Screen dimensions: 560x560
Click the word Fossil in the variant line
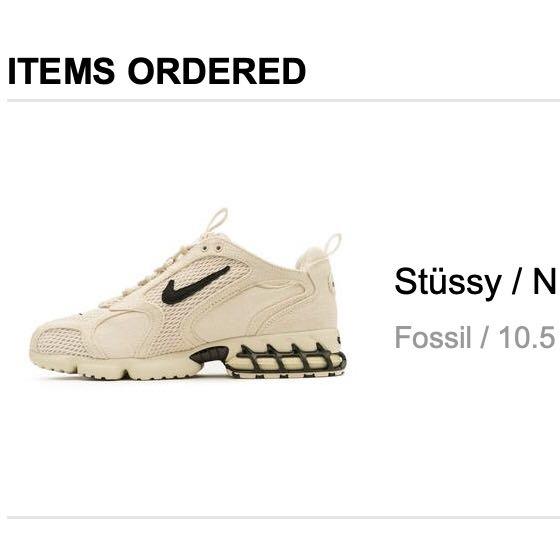pyautogui.click(x=433, y=338)
